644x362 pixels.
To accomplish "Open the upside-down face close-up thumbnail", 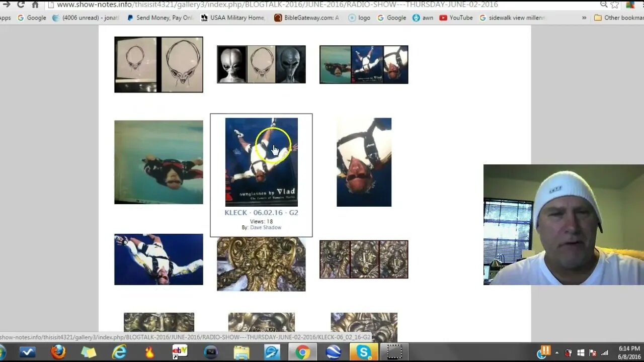I will pyautogui.click(x=364, y=162).
